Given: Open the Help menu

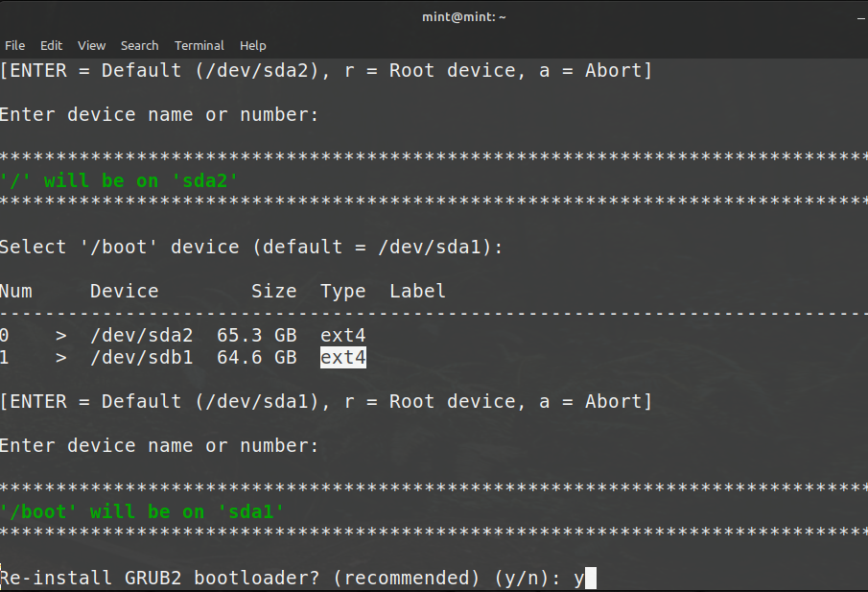Looking at the screenshot, I should tap(252, 45).
